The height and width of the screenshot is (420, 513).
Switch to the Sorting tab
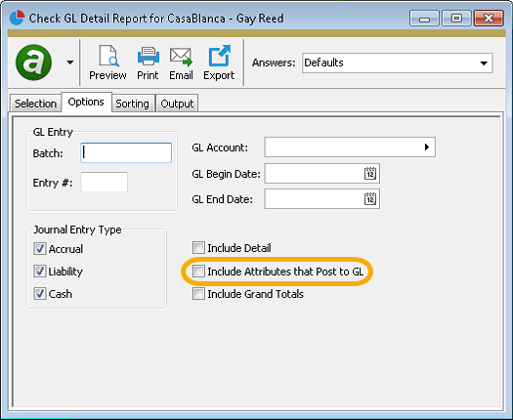pos(132,104)
